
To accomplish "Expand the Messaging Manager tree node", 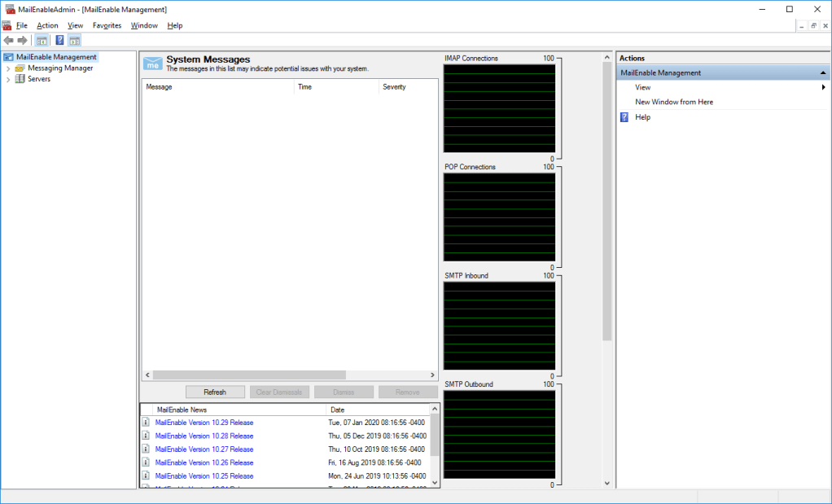I will coord(8,68).
